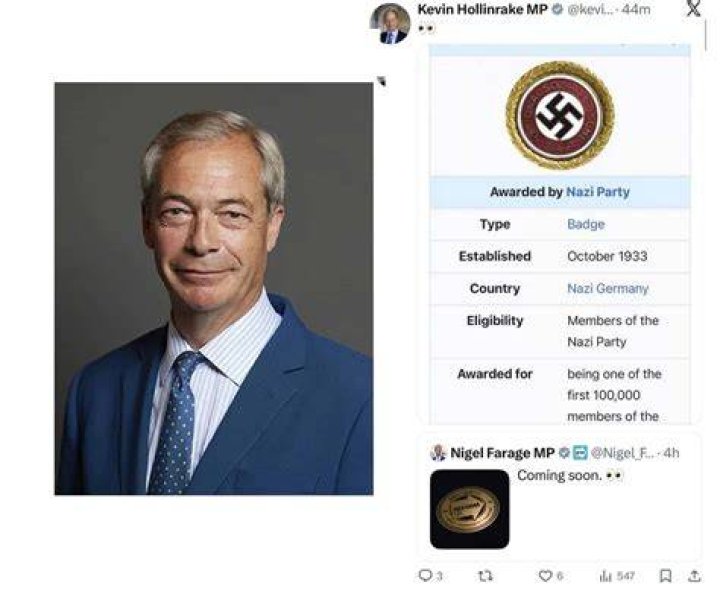Viewport: 720px width, 597px height.
Task: Open Kevin Hollinrake MP profile avatar
Action: (x=390, y=23)
